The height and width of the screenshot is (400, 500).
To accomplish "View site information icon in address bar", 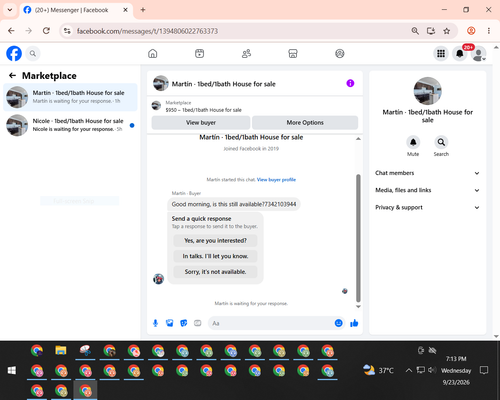I will click(67, 31).
